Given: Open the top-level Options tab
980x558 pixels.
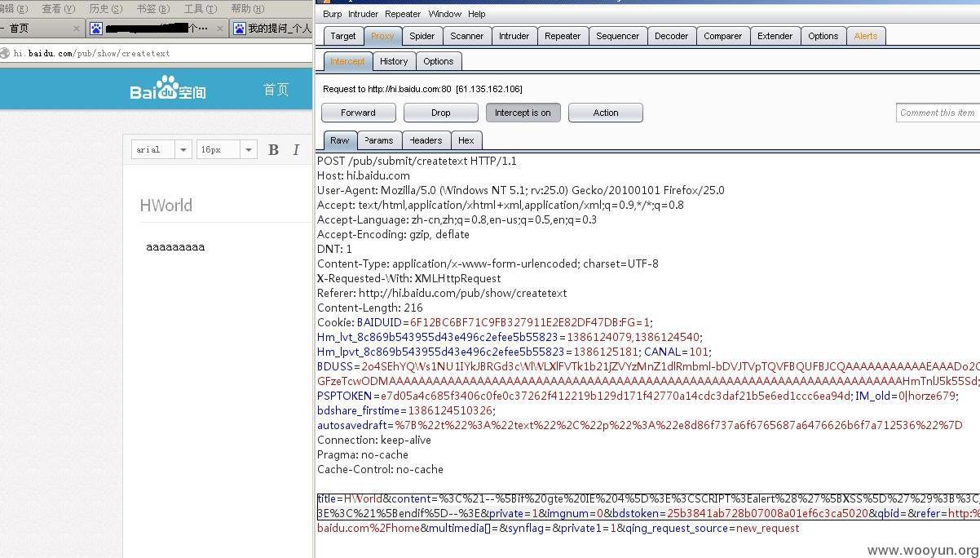Looking at the screenshot, I should [823, 36].
